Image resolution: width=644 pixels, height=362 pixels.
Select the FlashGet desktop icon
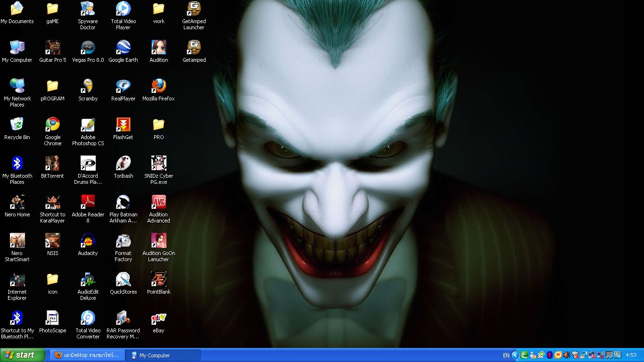tap(123, 129)
